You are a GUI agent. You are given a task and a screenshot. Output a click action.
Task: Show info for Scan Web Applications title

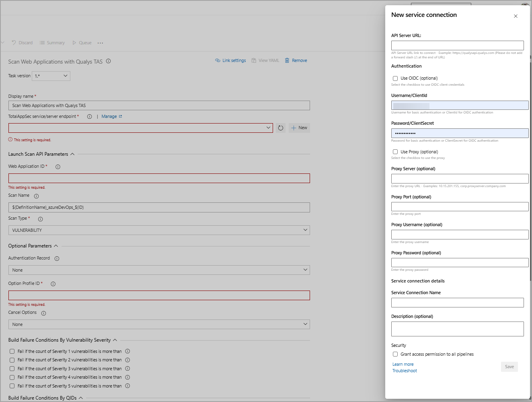[108, 61]
